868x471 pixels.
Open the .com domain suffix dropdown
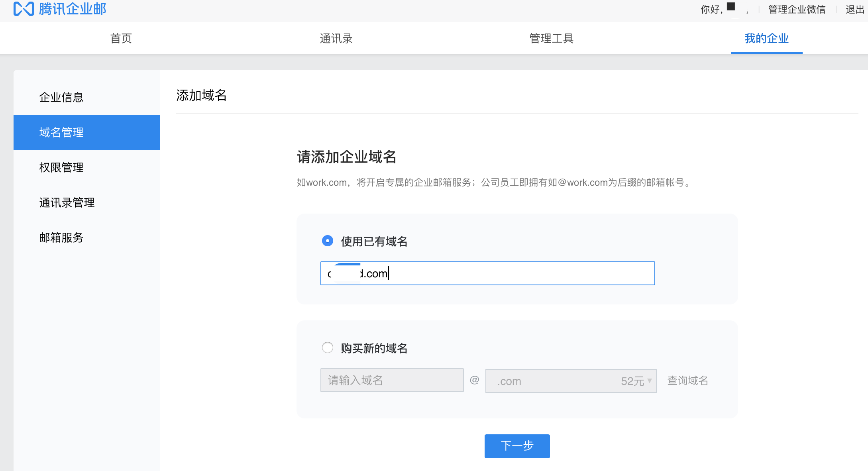click(x=650, y=381)
